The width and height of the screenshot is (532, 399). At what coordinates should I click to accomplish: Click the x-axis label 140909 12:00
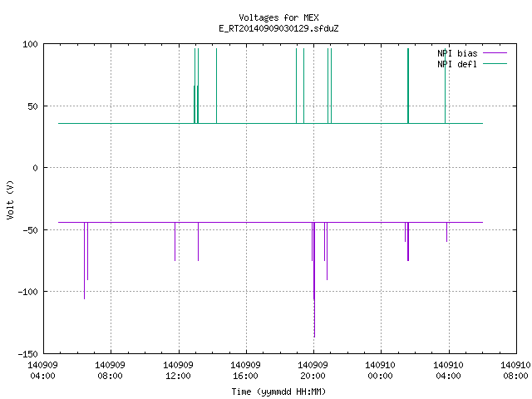[x=178, y=371]
